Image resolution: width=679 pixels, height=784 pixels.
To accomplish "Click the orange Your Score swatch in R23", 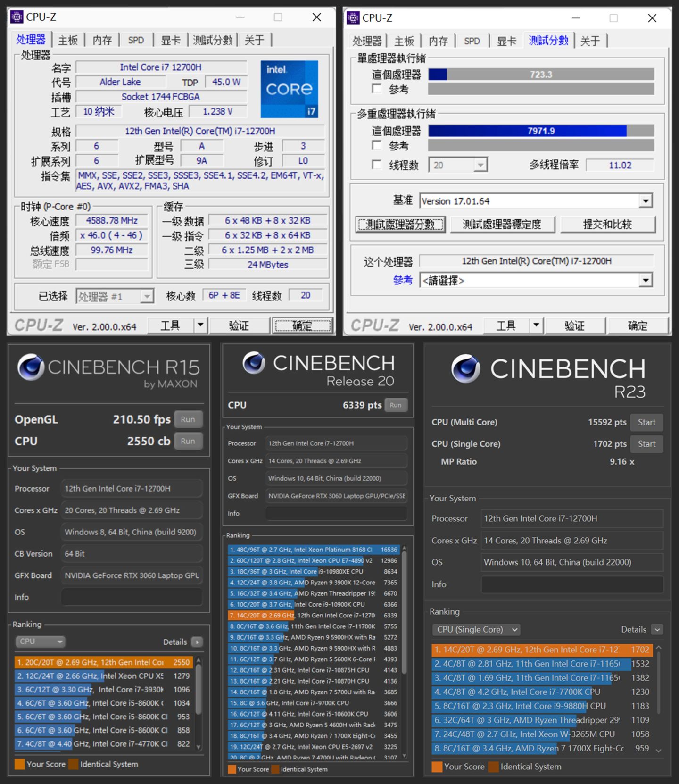I will (x=437, y=767).
